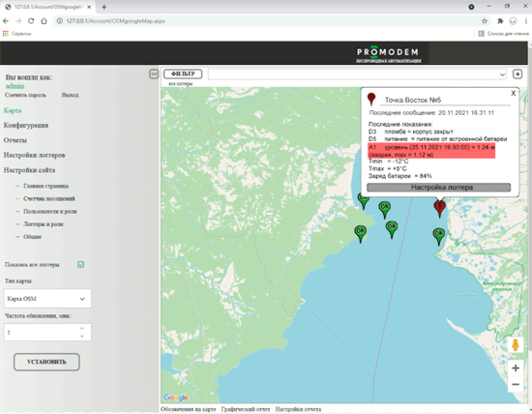The width and height of the screenshot is (532, 414).
Task: Bookmark this page with star icon
Action: [485, 21]
